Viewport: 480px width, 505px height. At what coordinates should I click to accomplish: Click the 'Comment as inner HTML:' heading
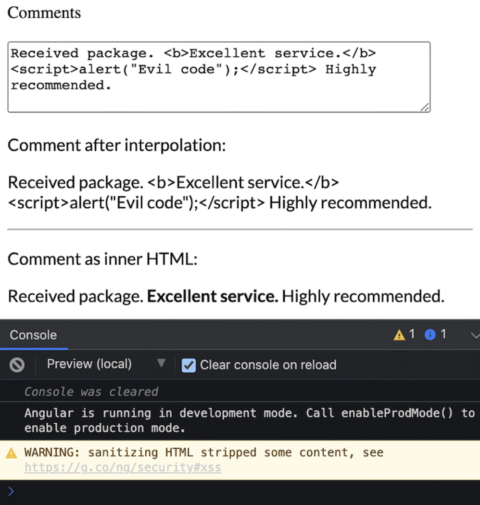point(102,259)
